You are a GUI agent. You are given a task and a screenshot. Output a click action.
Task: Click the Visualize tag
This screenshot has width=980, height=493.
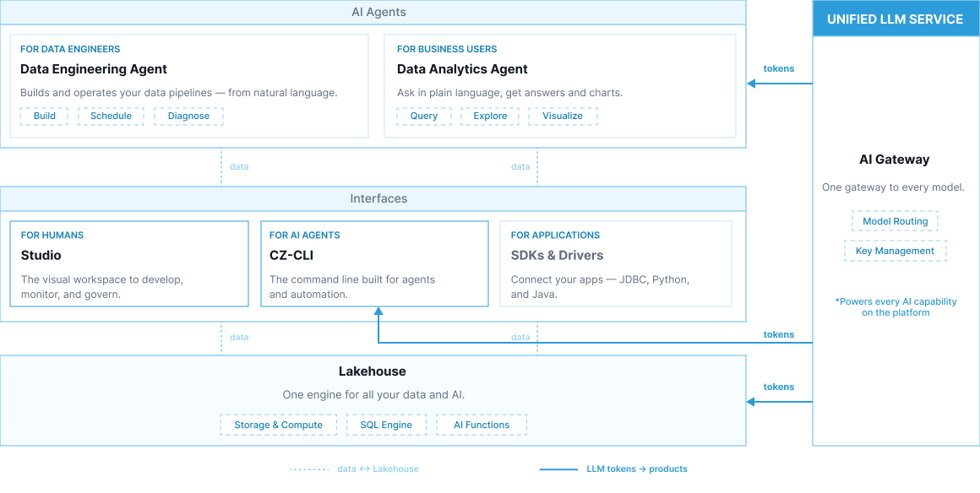(563, 116)
